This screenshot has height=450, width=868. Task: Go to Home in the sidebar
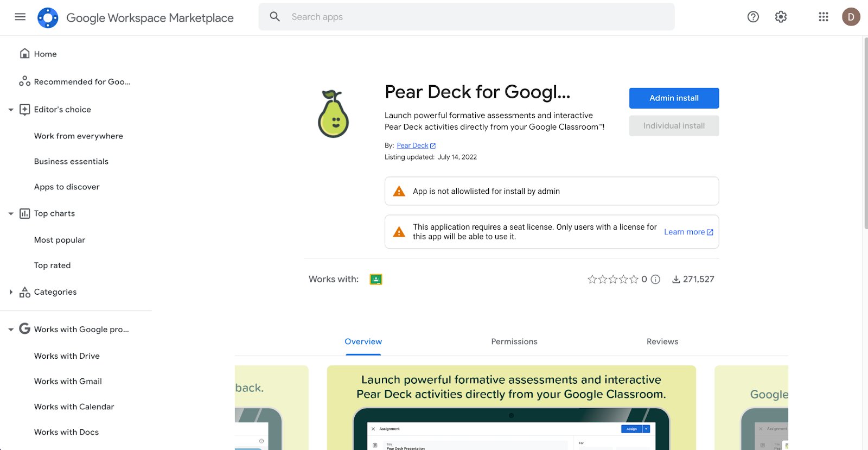click(45, 54)
